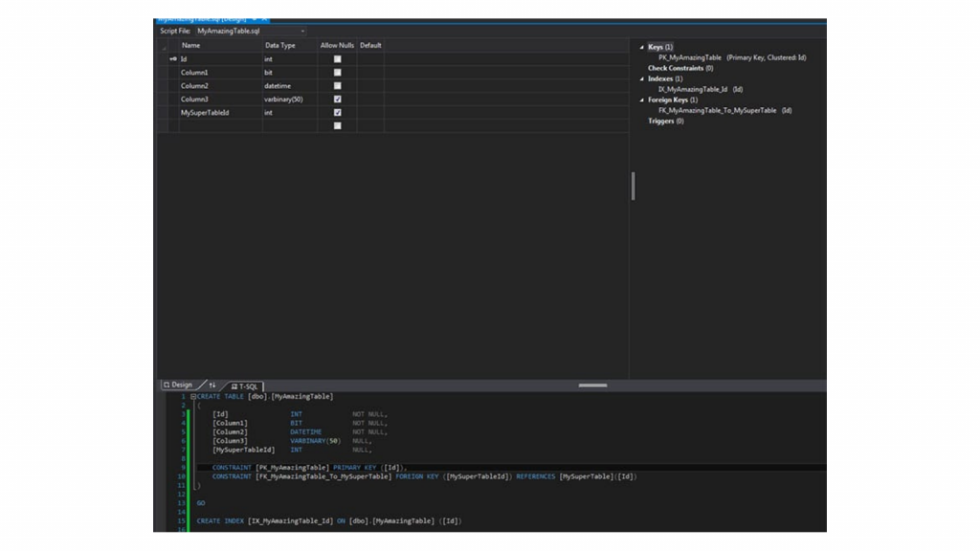980x551 pixels.
Task: Collapse the Keys (1) node
Action: (x=642, y=47)
